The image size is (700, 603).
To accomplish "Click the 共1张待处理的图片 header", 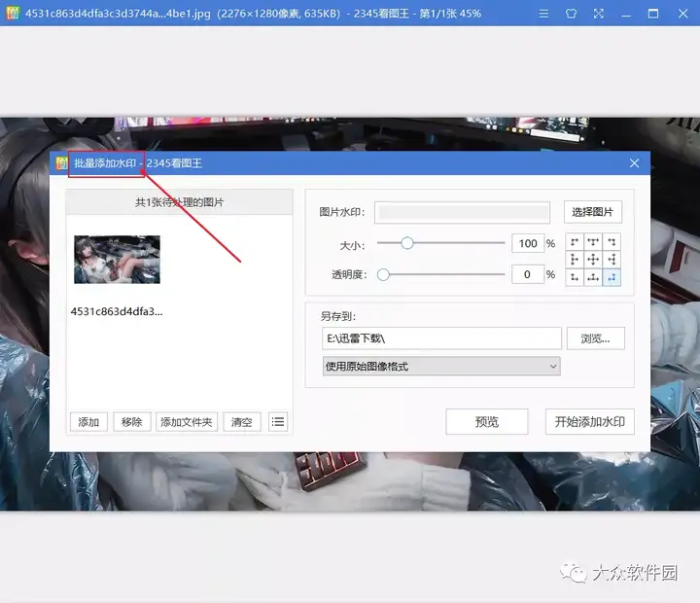I will click(x=180, y=202).
